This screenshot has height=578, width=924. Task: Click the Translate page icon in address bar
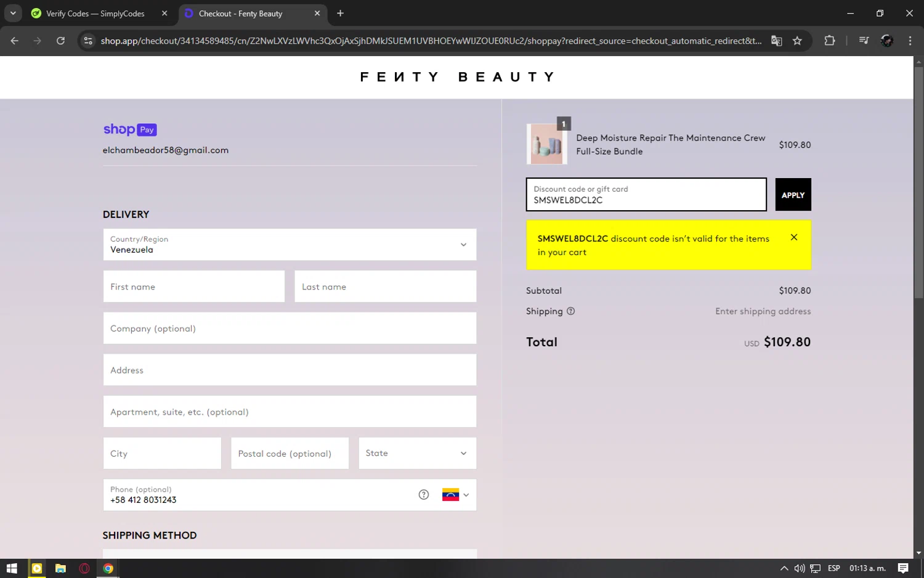[x=776, y=41]
